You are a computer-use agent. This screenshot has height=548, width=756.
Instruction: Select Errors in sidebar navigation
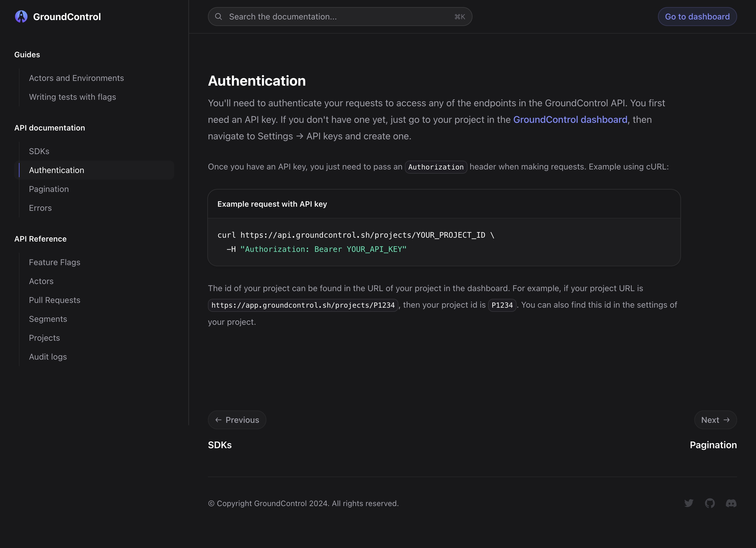pyautogui.click(x=40, y=208)
